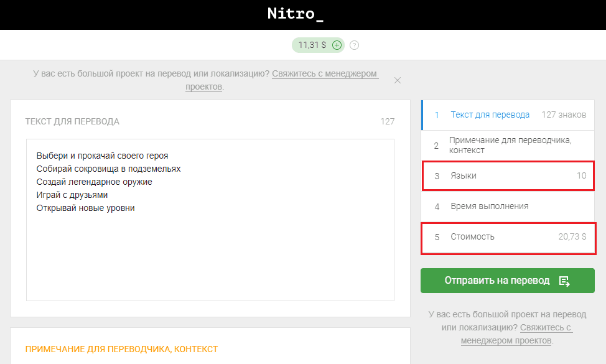
Task: Open the top banner 'Свяжитесь с менеджером проектов' link
Action: (324, 74)
